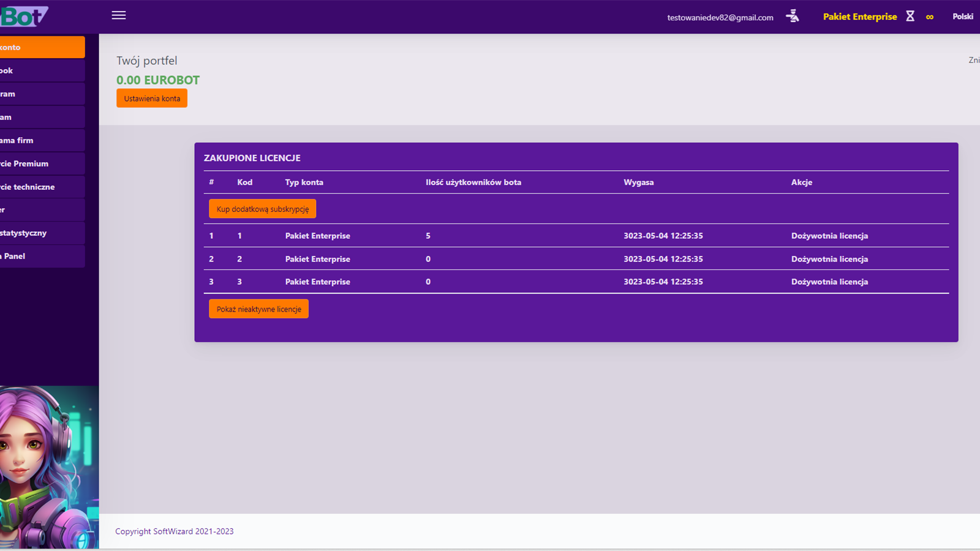
Task: Open the sidebar item ending in Premium
Action: tap(42, 163)
